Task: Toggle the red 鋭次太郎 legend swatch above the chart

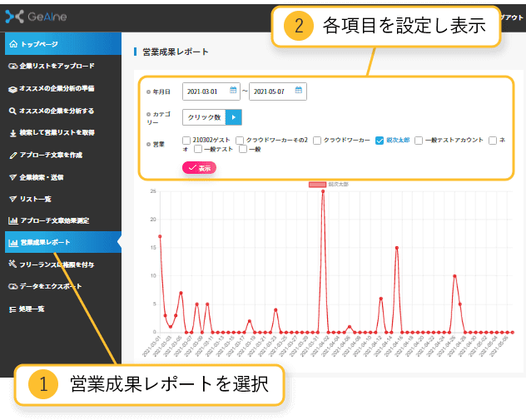Action: (x=317, y=185)
